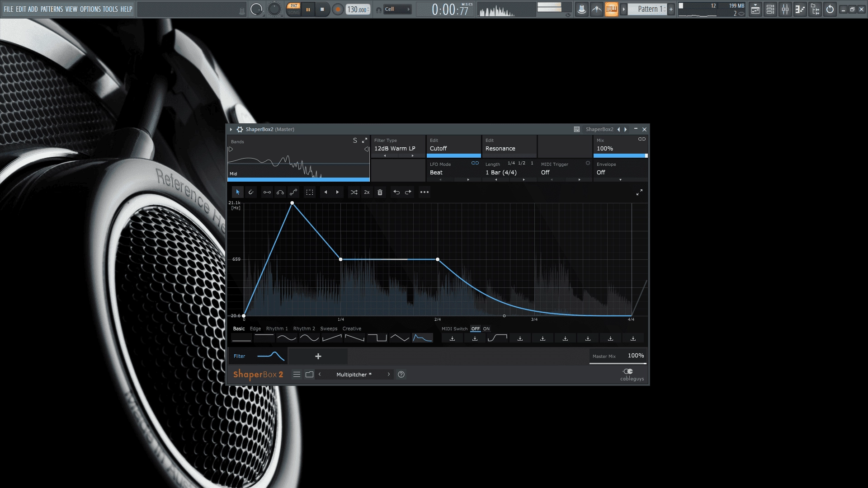This screenshot has height=488, width=868.
Task: Previous Filter Type arrow
Action: (x=385, y=156)
